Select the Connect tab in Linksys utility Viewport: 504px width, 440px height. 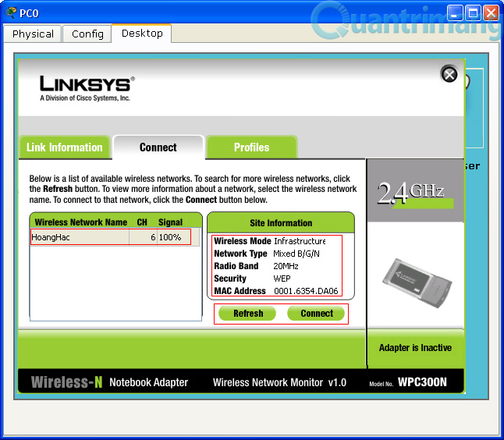pyautogui.click(x=158, y=147)
